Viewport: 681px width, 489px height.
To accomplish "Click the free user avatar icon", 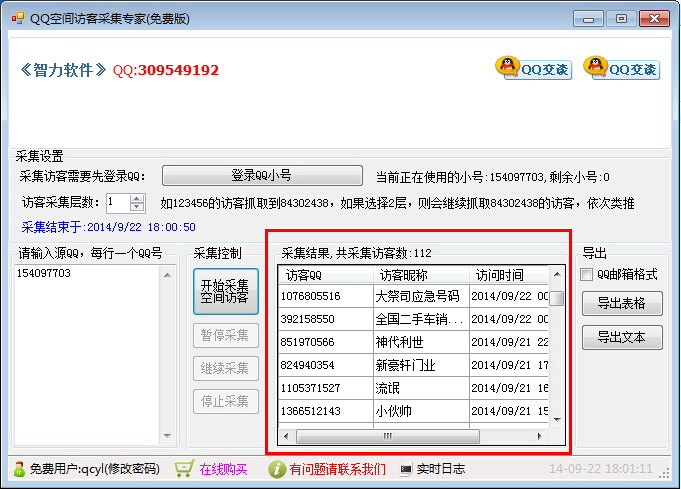I will (19, 469).
